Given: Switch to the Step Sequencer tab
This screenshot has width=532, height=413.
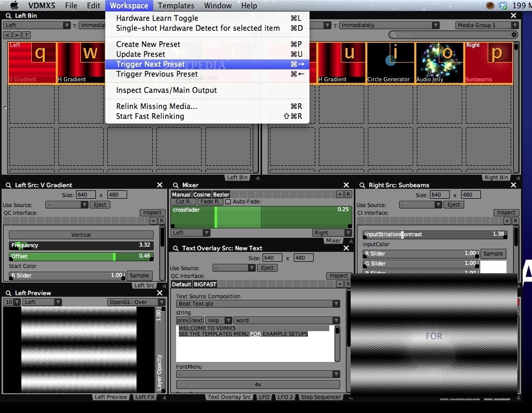Looking at the screenshot, I should (320, 397).
